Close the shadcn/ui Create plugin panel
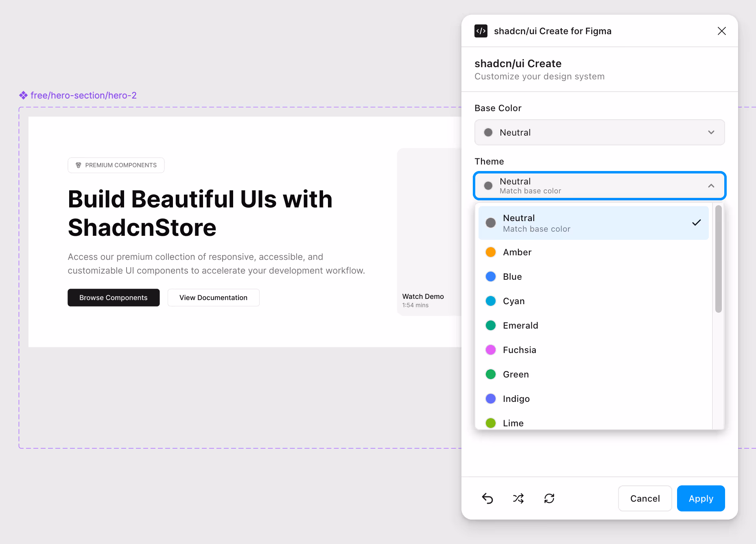This screenshot has height=544, width=756. point(722,31)
